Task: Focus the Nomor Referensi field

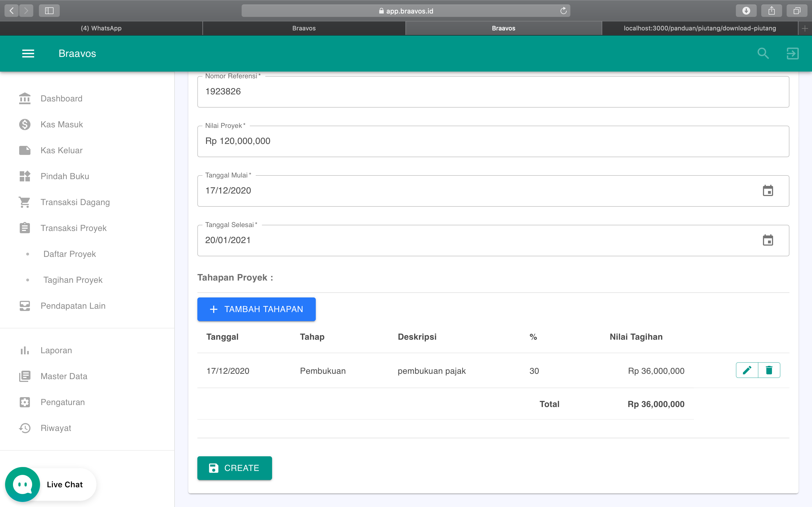Action: (493, 92)
